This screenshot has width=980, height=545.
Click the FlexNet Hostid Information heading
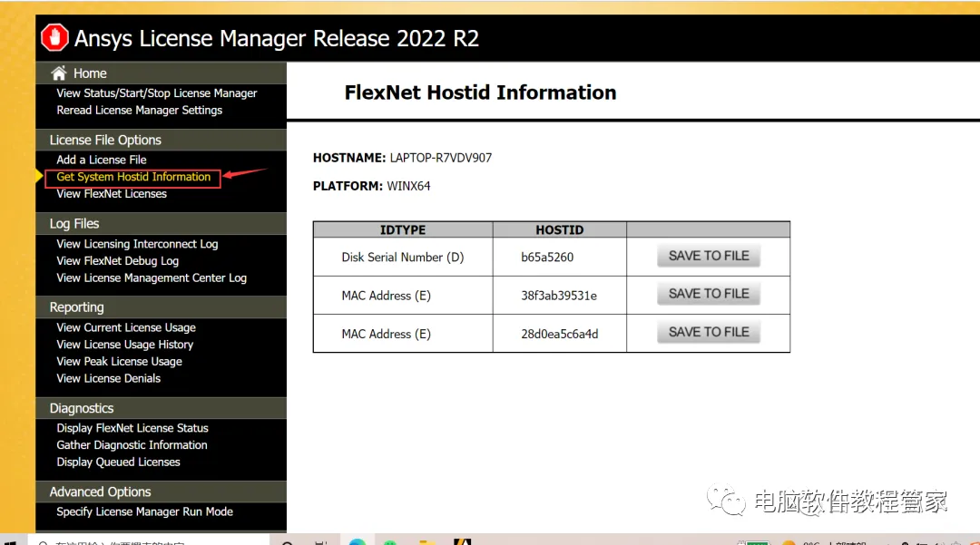[480, 92]
